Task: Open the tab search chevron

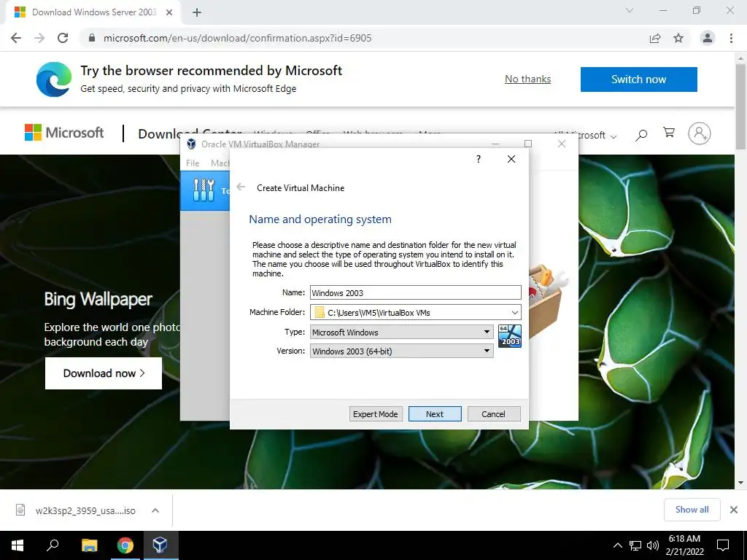Action: point(630,10)
